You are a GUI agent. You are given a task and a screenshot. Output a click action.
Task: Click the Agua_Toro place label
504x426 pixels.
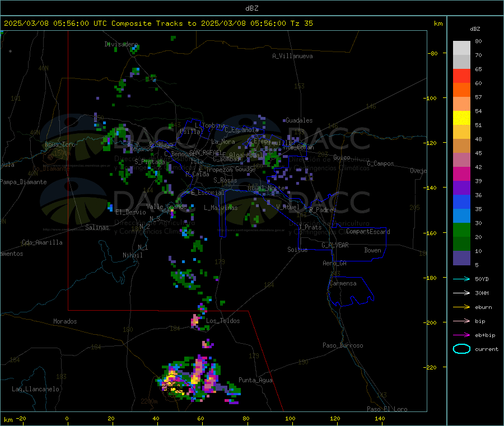pos(60,144)
